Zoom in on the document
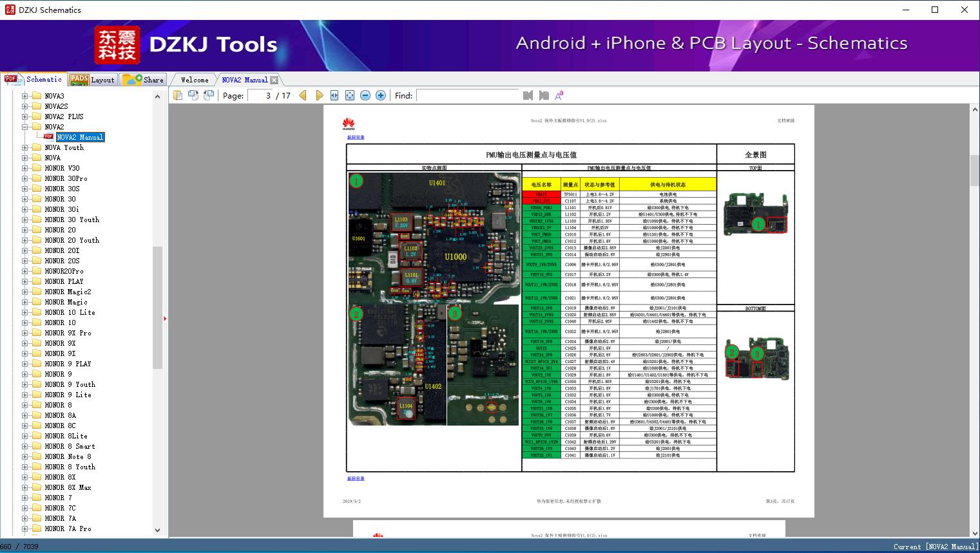980x553 pixels. point(381,95)
